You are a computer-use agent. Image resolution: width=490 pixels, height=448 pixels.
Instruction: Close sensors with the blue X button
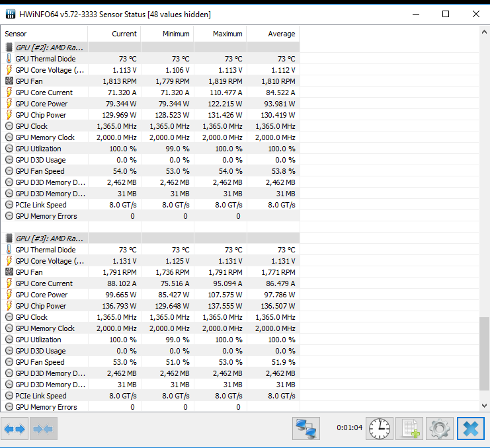click(x=471, y=429)
